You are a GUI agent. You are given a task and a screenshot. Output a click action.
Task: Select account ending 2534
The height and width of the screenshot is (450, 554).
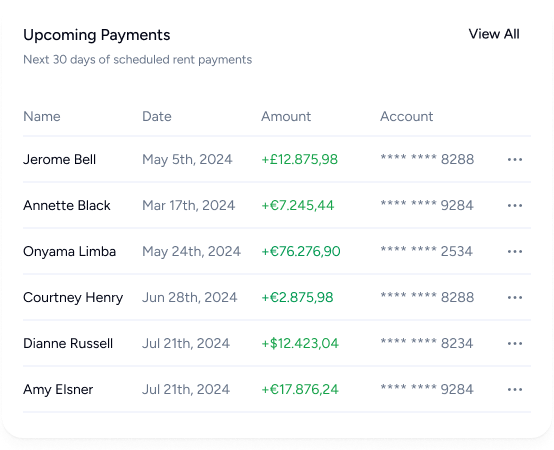[426, 251]
